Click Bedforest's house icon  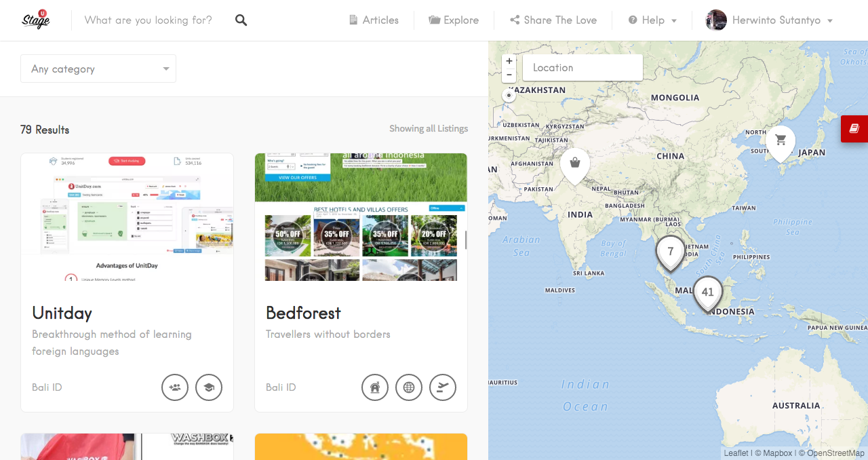tap(375, 387)
